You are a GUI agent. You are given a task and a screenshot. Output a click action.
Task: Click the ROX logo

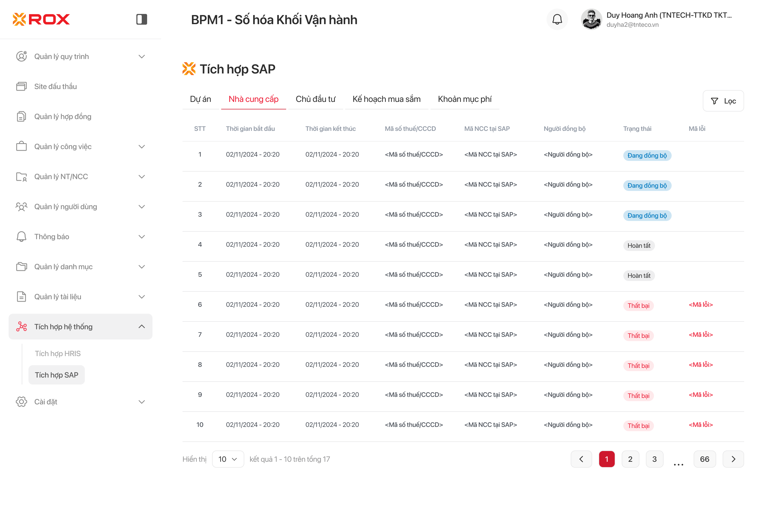point(41,19)
